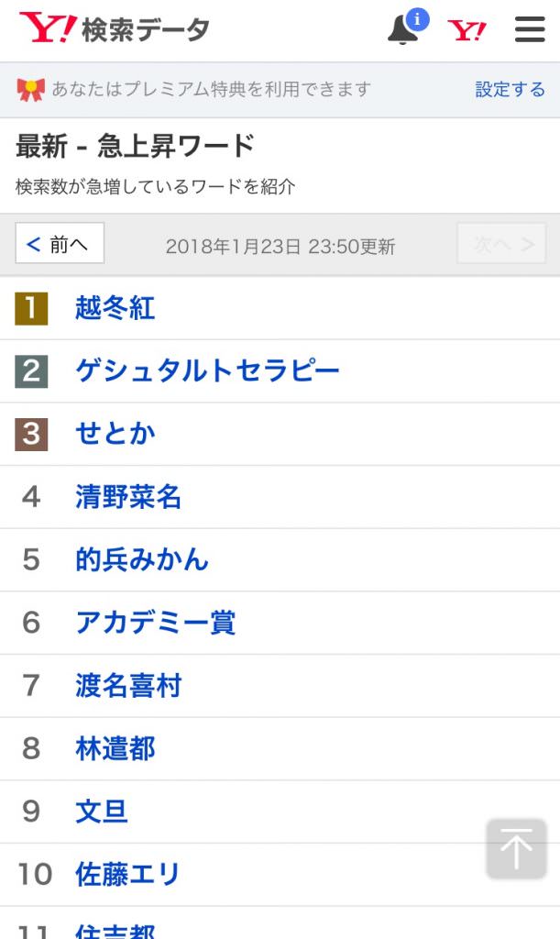View results for 清野菜名
Image resolution: width=560 pixels, height=939 pixels.
tap(128, 497)
